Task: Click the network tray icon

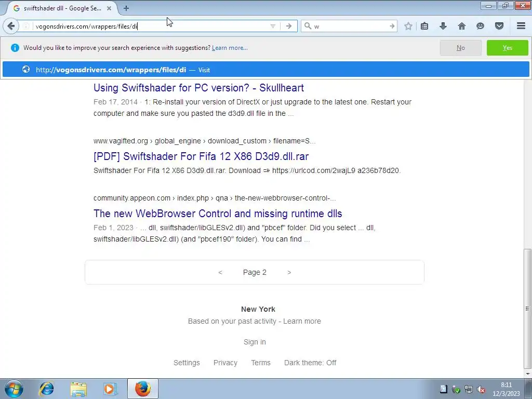Action: tap(469, 389)
